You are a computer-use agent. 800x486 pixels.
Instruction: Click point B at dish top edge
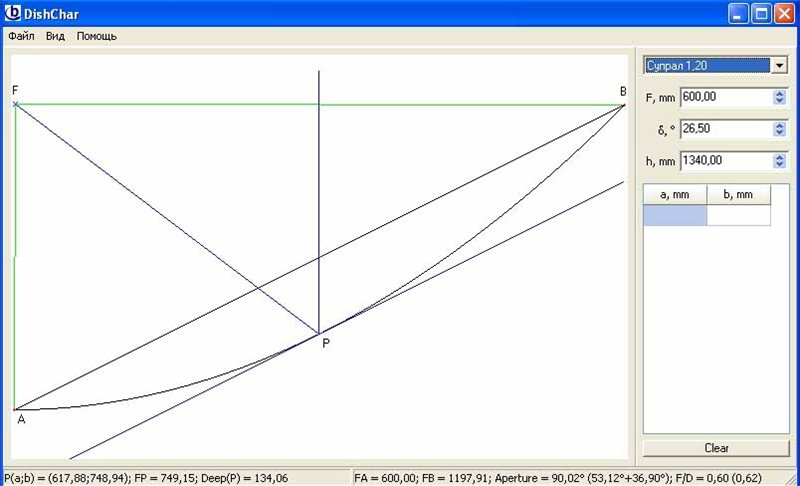pos(623,106)
